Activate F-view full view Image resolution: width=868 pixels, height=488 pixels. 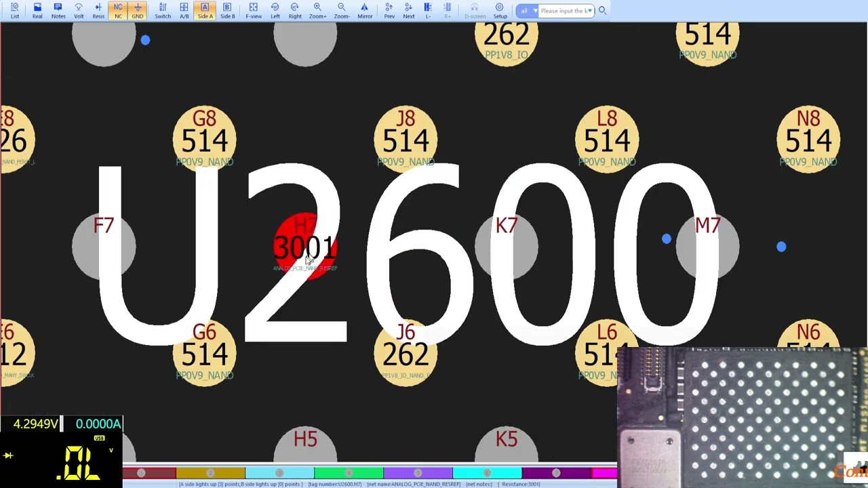coord(254,10)
